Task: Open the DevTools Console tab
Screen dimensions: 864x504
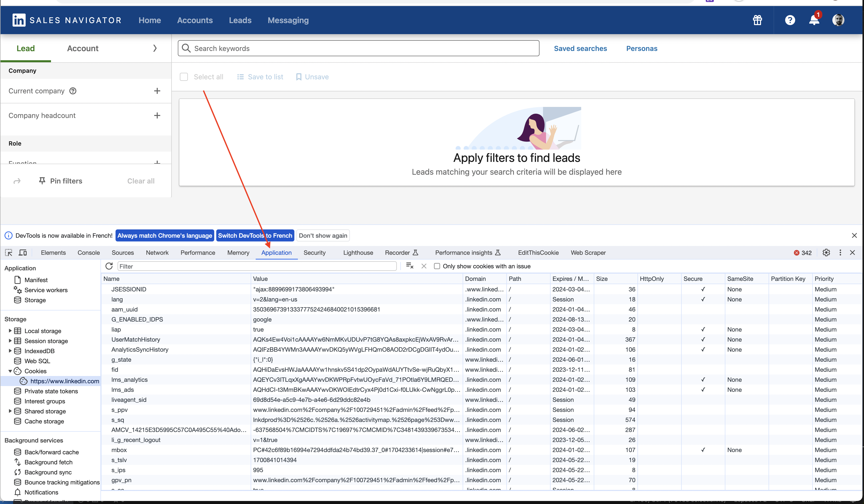Action: pyautogui.click(x=88, y=253)
